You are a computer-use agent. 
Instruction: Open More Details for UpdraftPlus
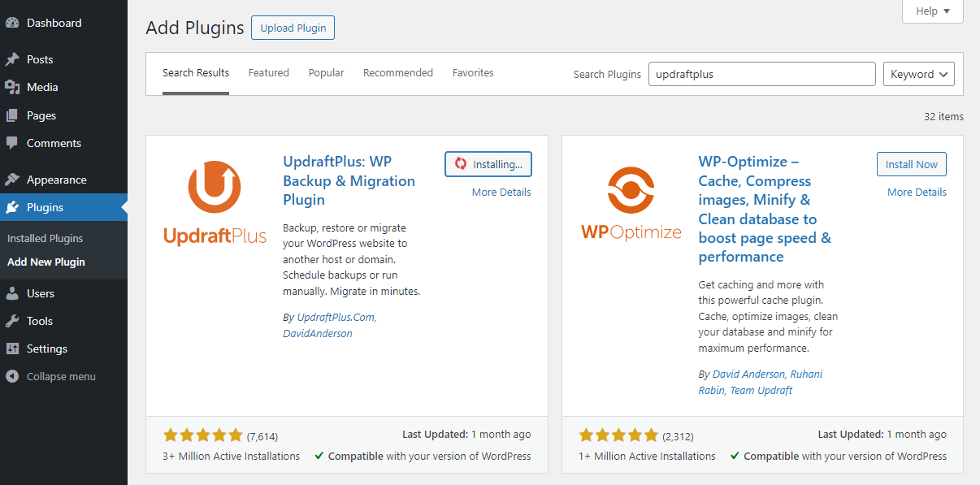point(501,192)
